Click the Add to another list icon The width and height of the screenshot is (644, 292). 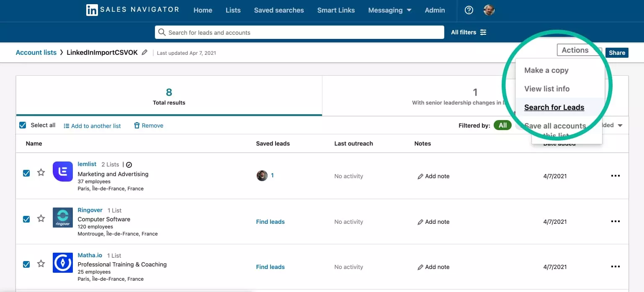[66, 126]
